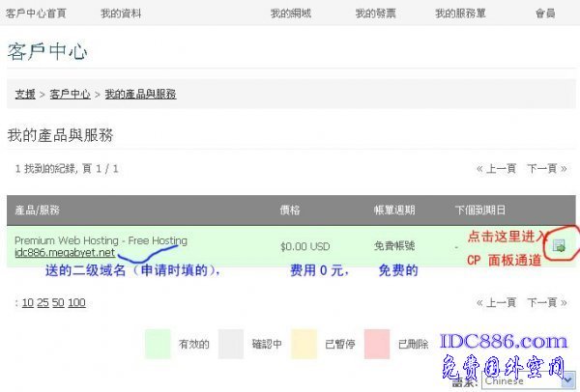Click the 支援 breadcrumb link
The height and width of the screenshot is (392, 580).
25,95
